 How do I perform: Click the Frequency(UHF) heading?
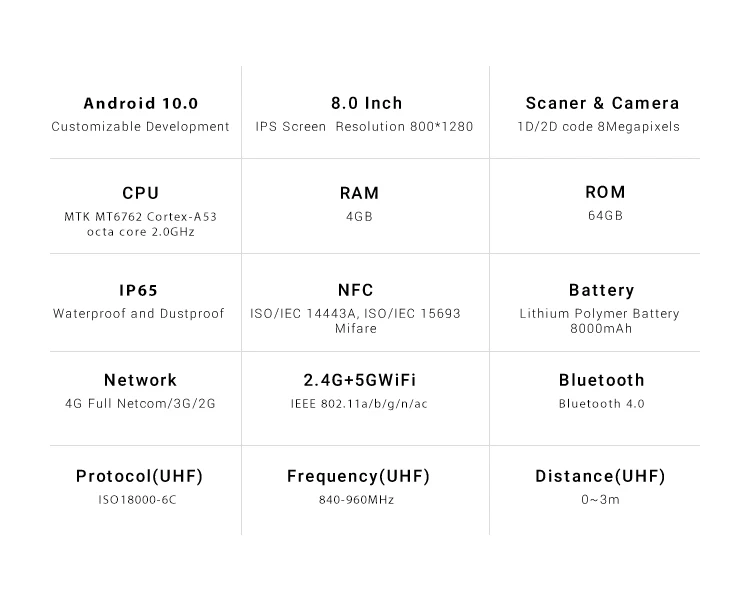click(358, 476)
